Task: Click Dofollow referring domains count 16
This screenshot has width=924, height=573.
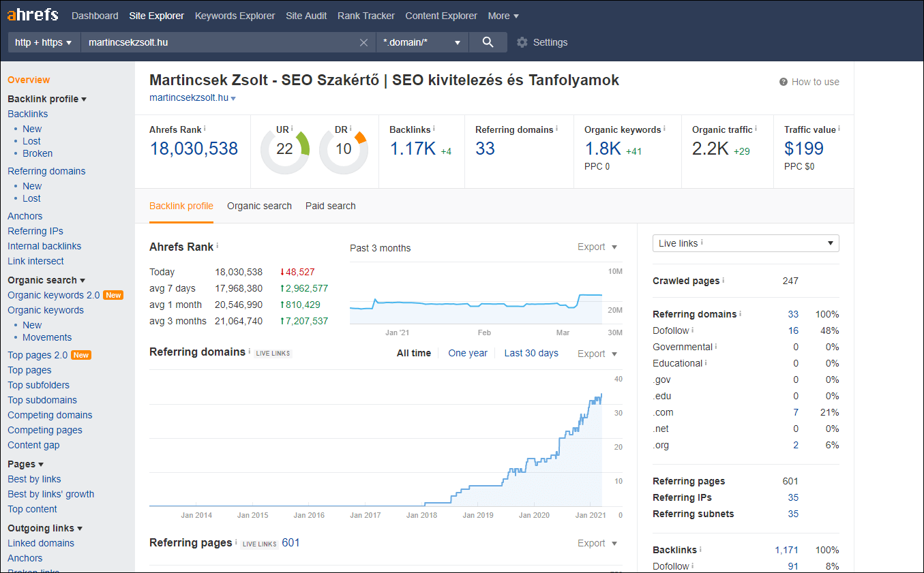Action: coord(793,330)
